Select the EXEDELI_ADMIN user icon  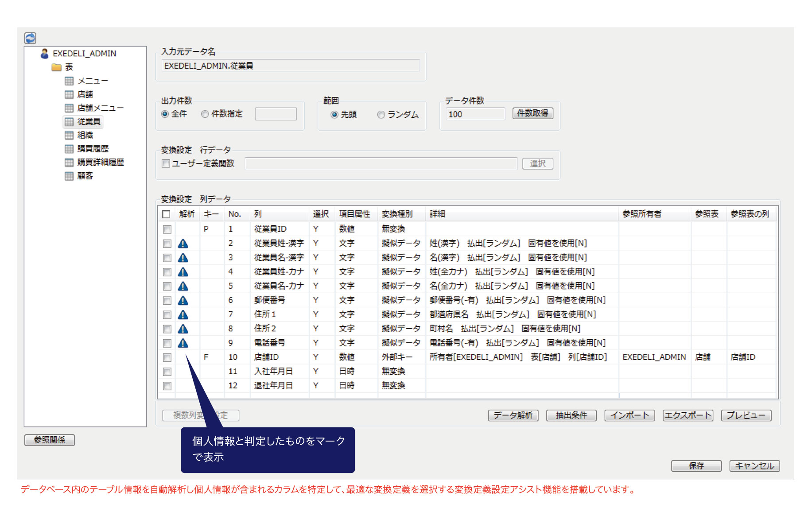coord(44,54)
